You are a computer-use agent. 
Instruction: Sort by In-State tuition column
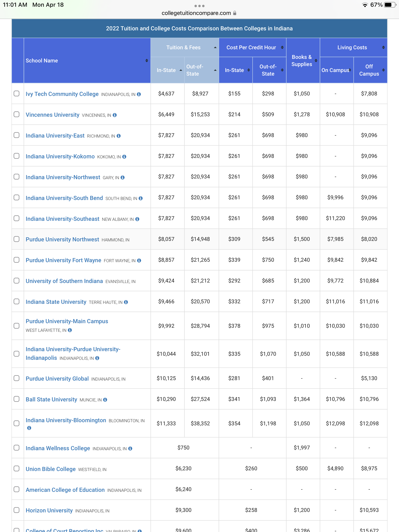click(x=168, y=70)
